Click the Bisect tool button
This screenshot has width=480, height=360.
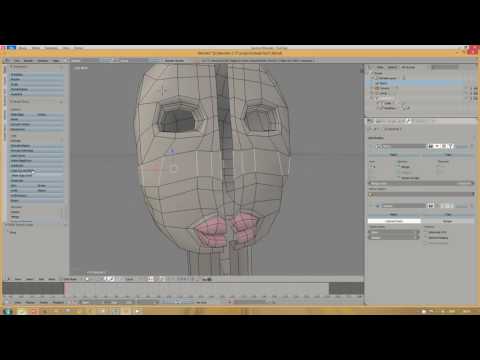[x=37, y=201]
